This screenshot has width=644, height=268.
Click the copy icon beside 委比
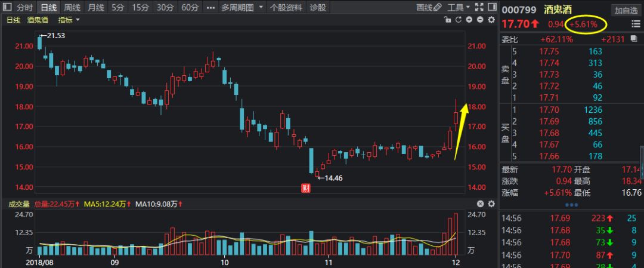point(634,39)
